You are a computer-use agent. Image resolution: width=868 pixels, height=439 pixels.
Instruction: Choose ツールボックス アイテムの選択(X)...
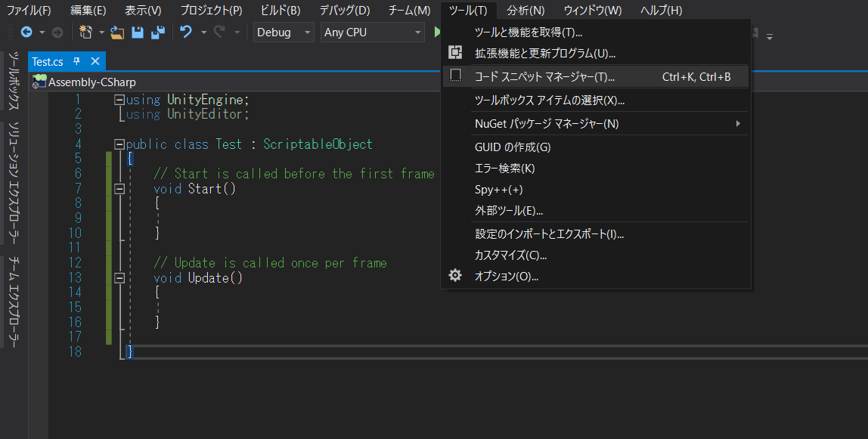tap(596, 100)
